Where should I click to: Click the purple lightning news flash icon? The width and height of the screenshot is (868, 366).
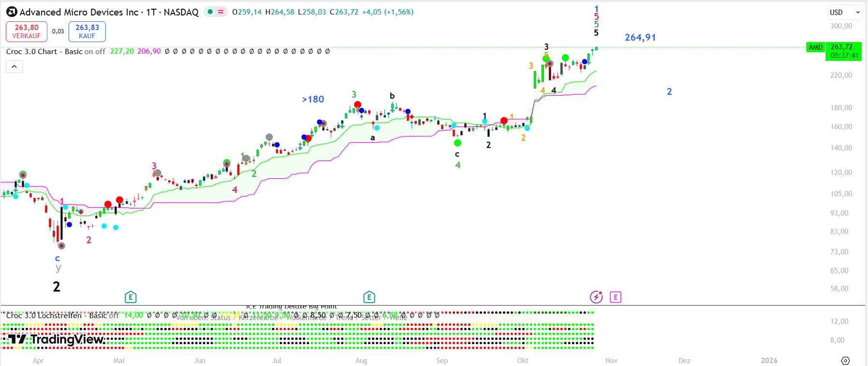tap(596, 297)
